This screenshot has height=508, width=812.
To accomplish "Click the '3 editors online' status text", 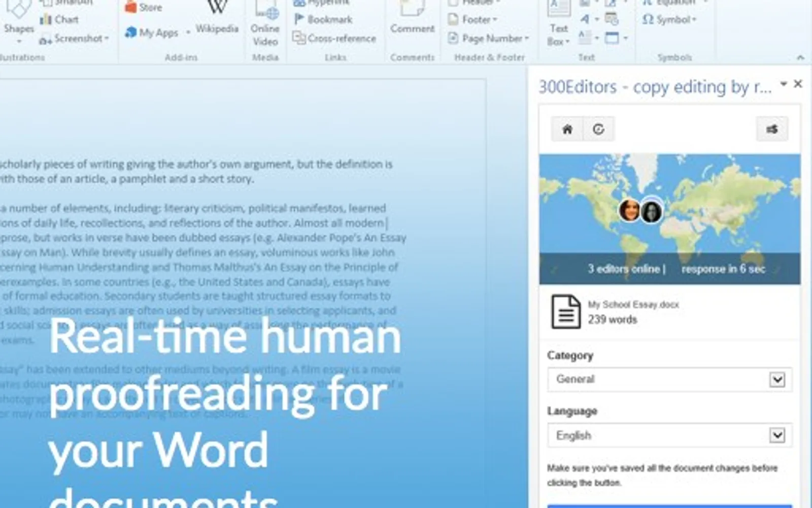I will click(624, 269).
